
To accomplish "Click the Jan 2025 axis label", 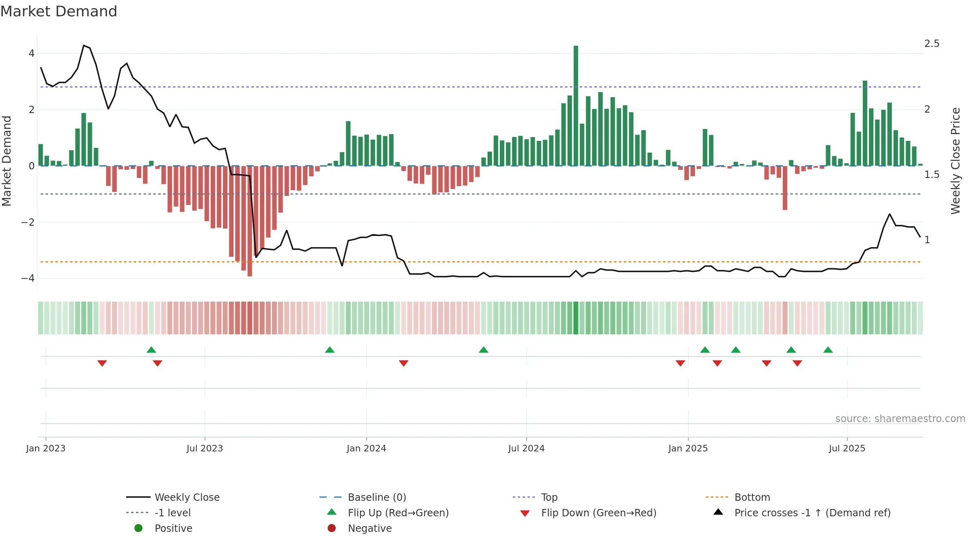I will click(688, 448).
